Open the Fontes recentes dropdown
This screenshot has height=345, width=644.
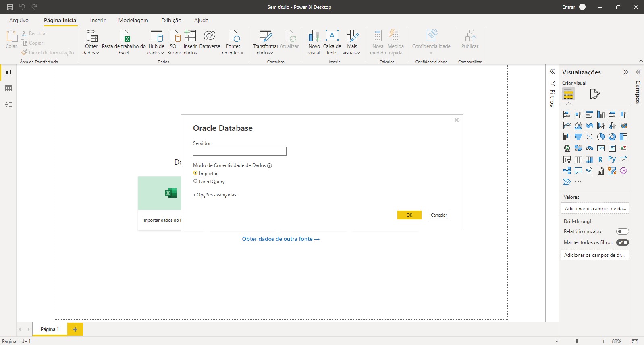click(x=233, y=42)
